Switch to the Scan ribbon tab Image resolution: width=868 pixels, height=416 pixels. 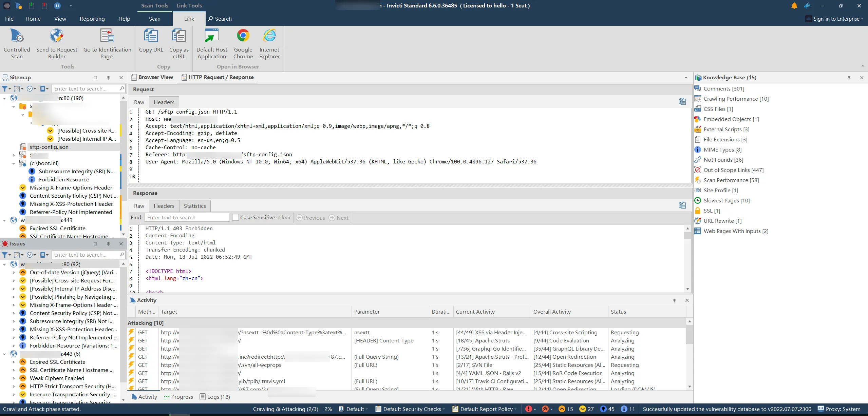(x=154, y=19)
